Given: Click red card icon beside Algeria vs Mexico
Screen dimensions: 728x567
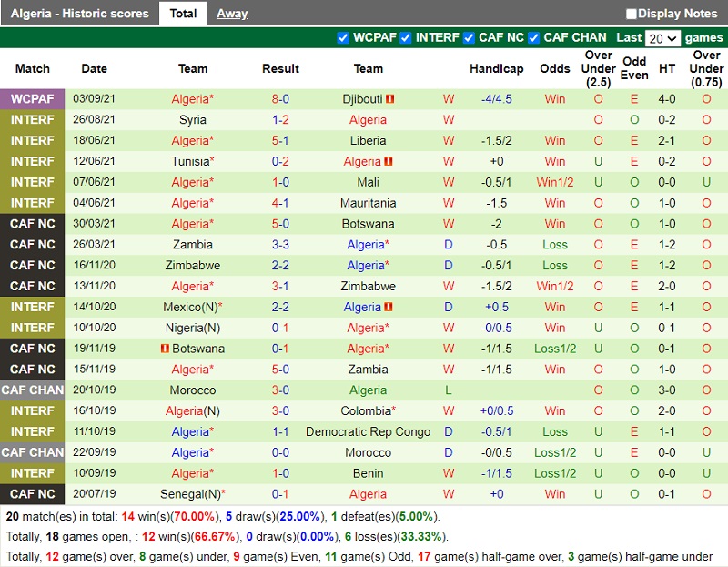Looking at the screenshot, I should 389,308.
